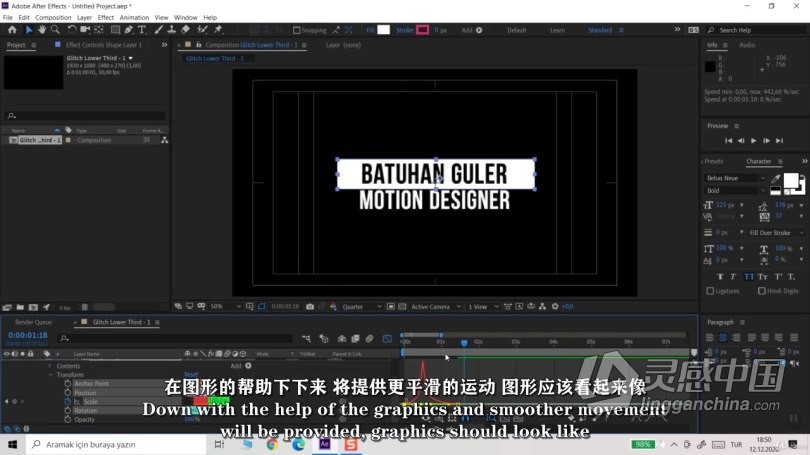This screenshot has height=455, width=810.
Task: Select the Puppet Pin tool
Action: click(x=218, y=30)
